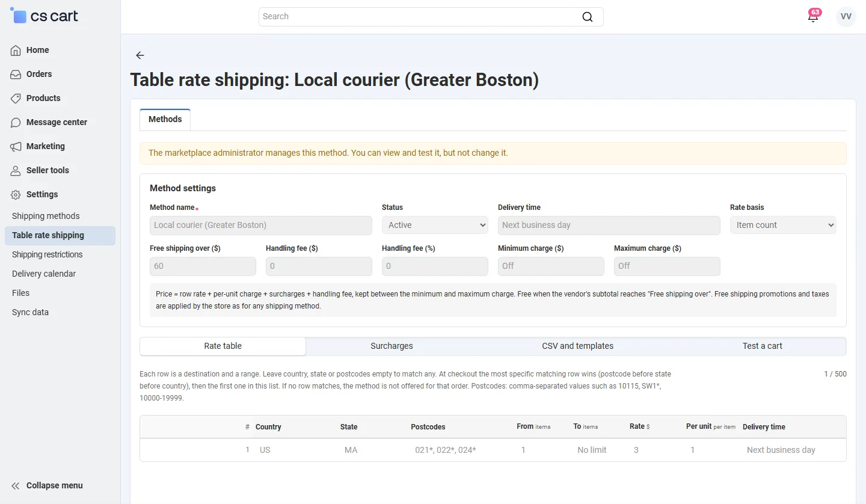Open Shipping methods in the sidebar
The image size is (866, 504).
coord(60,216)
